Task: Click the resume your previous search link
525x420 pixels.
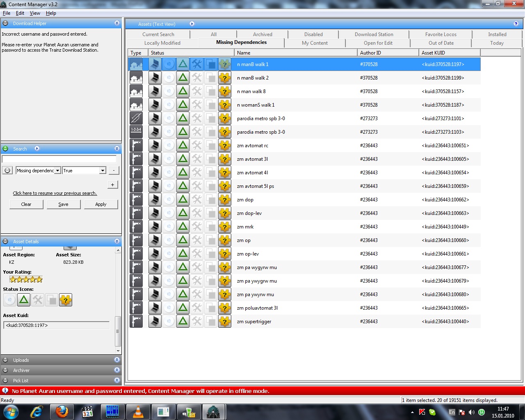Action: point(55,193)
